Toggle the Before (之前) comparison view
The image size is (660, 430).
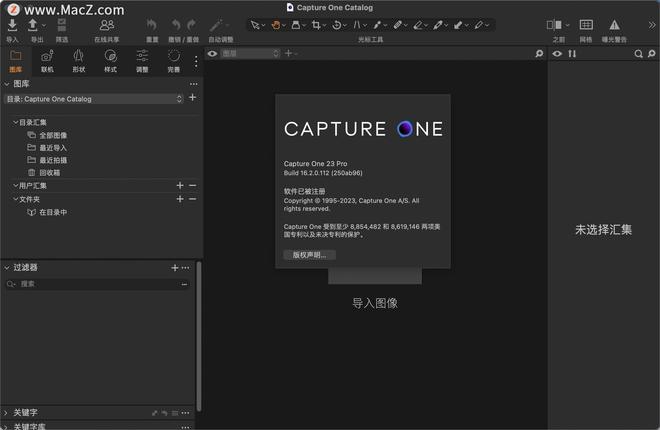pyautogui.click(x=554, y=25)
